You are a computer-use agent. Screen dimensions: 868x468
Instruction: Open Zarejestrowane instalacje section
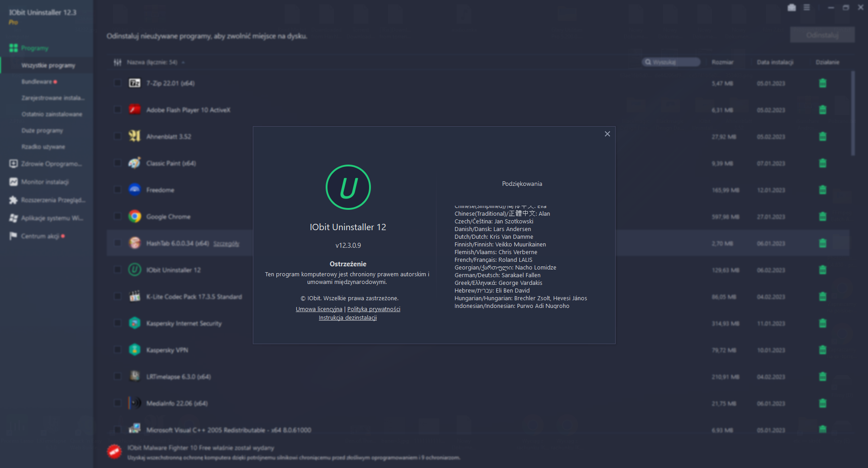point(53,98)
